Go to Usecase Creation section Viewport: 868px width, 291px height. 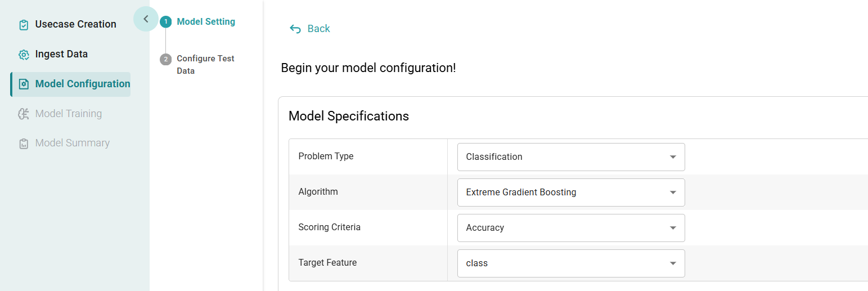coord(75,24)
